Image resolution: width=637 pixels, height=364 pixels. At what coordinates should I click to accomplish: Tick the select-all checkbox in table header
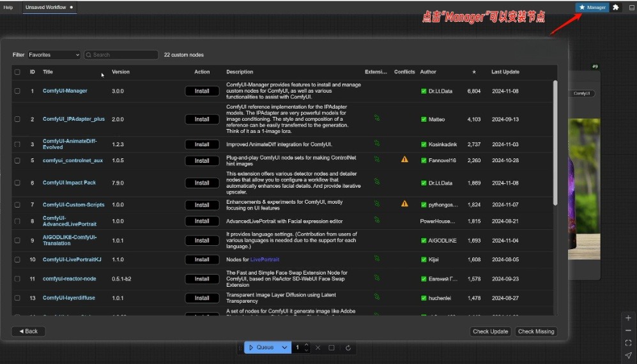(x=17, y=72)
